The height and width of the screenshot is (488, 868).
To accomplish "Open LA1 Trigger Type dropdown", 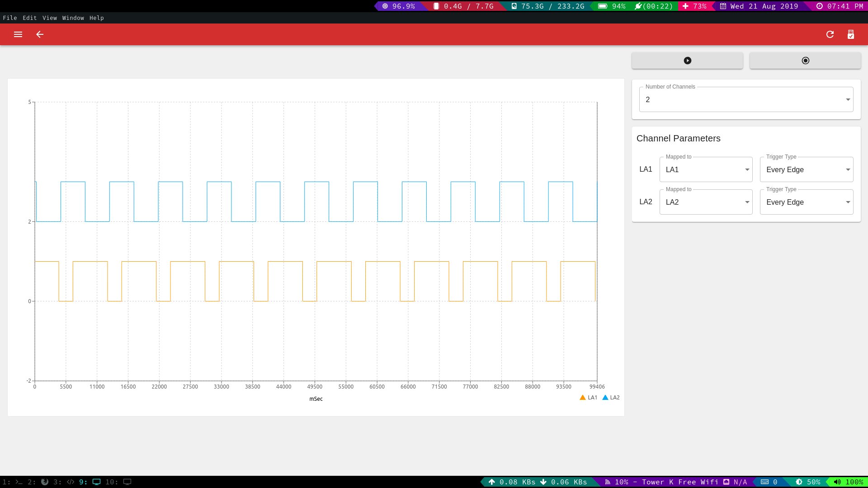I will tap(807, 170).
